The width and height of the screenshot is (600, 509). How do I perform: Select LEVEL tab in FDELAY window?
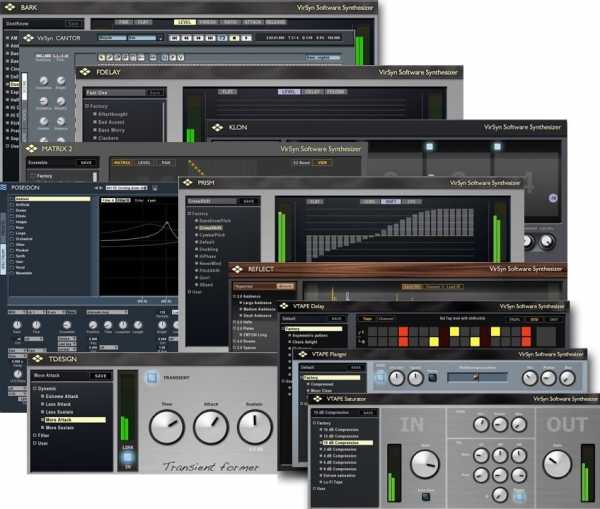(289, 92)
